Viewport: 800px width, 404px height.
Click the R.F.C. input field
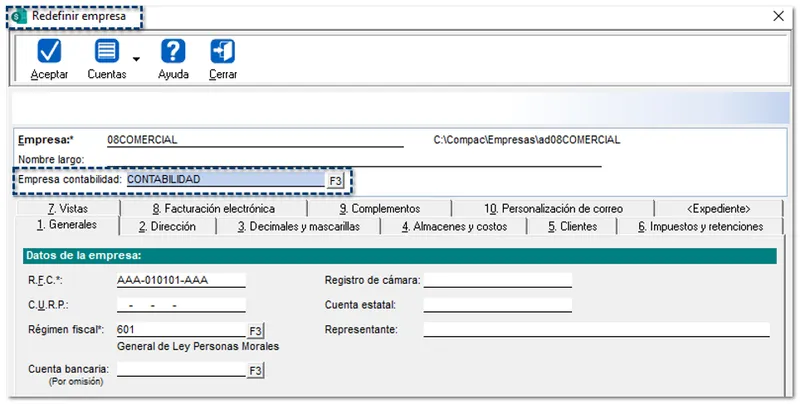click(x=181, y=280)
